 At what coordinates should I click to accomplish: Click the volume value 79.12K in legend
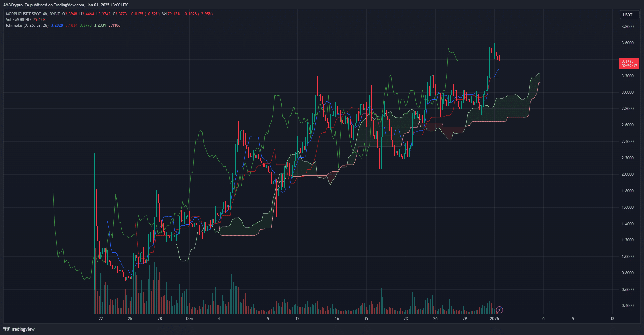point(39,20)
